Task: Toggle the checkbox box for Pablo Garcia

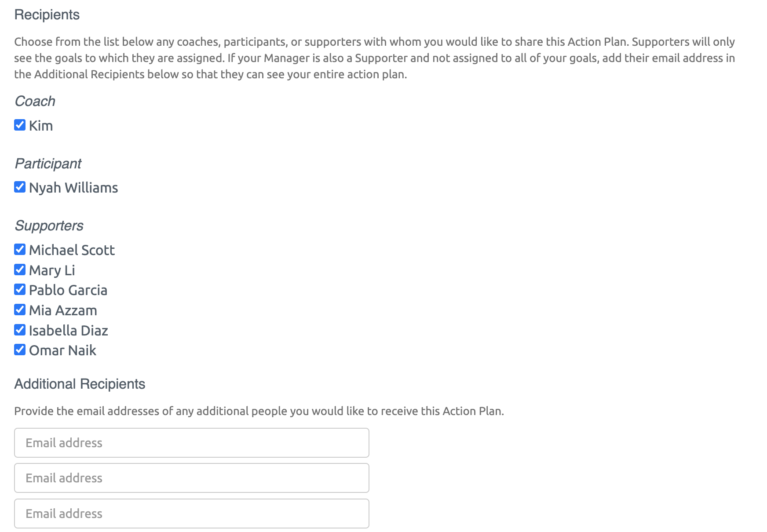Action: click(x=20, y=289)
